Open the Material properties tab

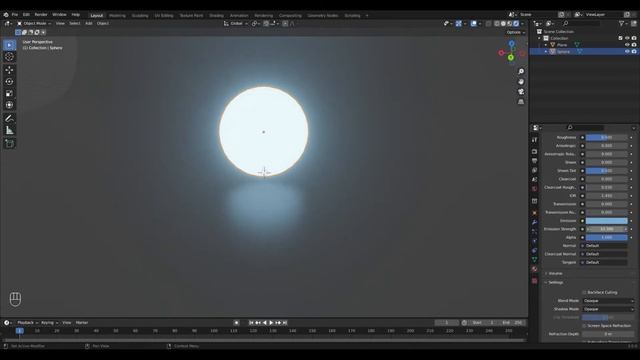(x=534, y=269)
